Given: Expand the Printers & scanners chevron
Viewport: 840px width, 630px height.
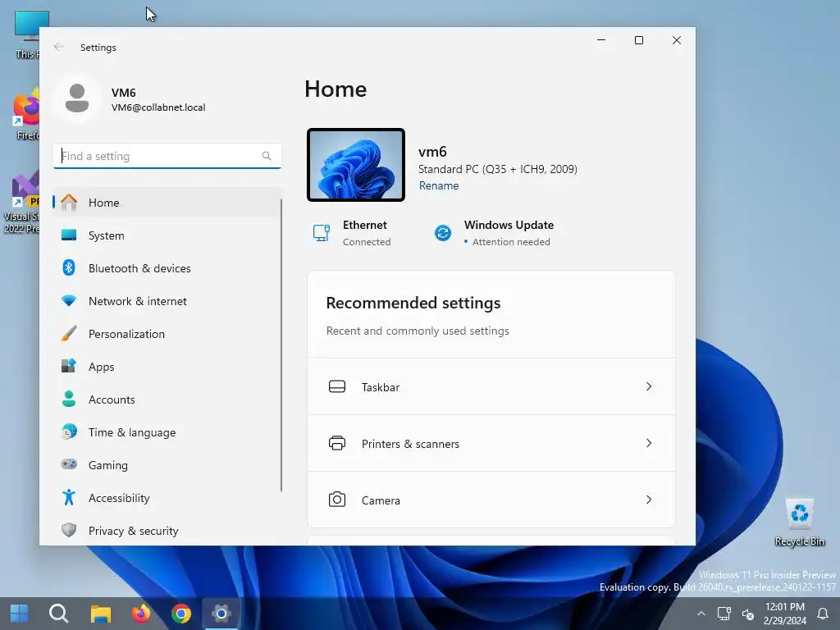Looking at the screenshot, I should coord(649,443).
